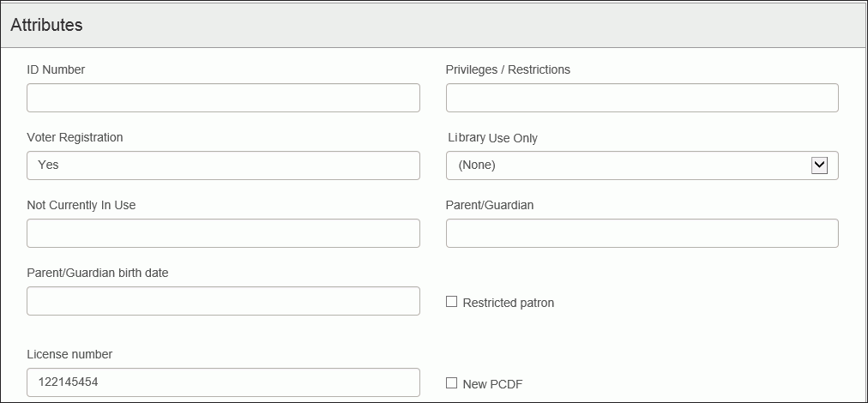The width and height of the screenshot is (868, 403).
Task: Enable the Restricted patron checkbox
Action: tap(452, 302)
